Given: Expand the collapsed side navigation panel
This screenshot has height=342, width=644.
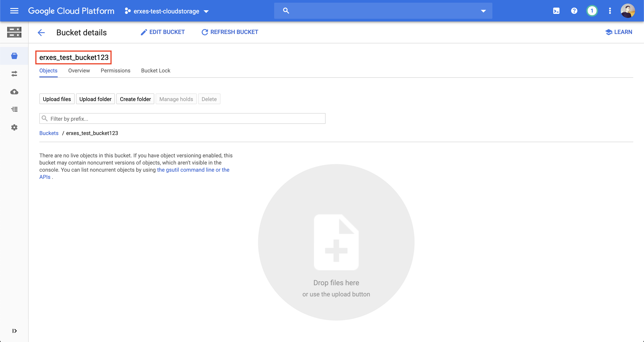Looking at the screenshot, I should click(14, 331).
